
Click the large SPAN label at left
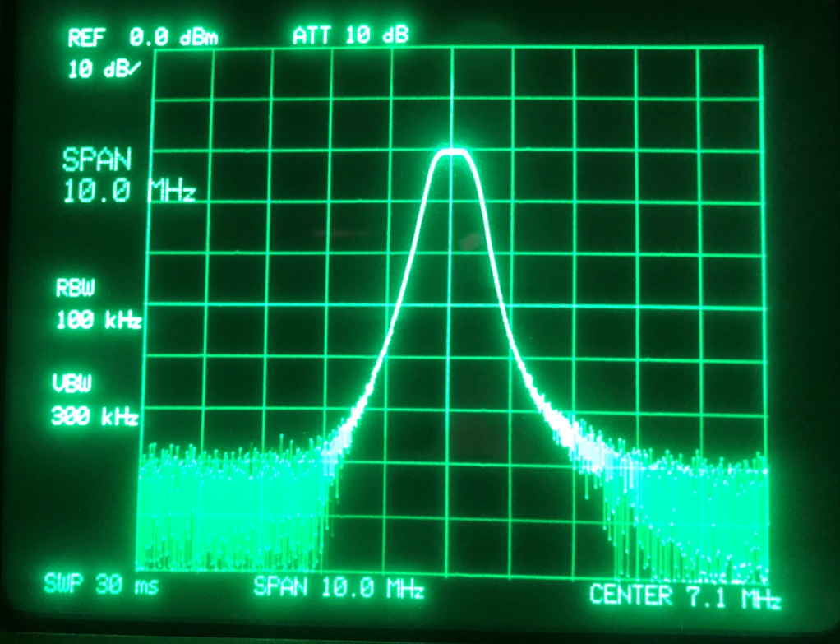(x=97, y=160)
